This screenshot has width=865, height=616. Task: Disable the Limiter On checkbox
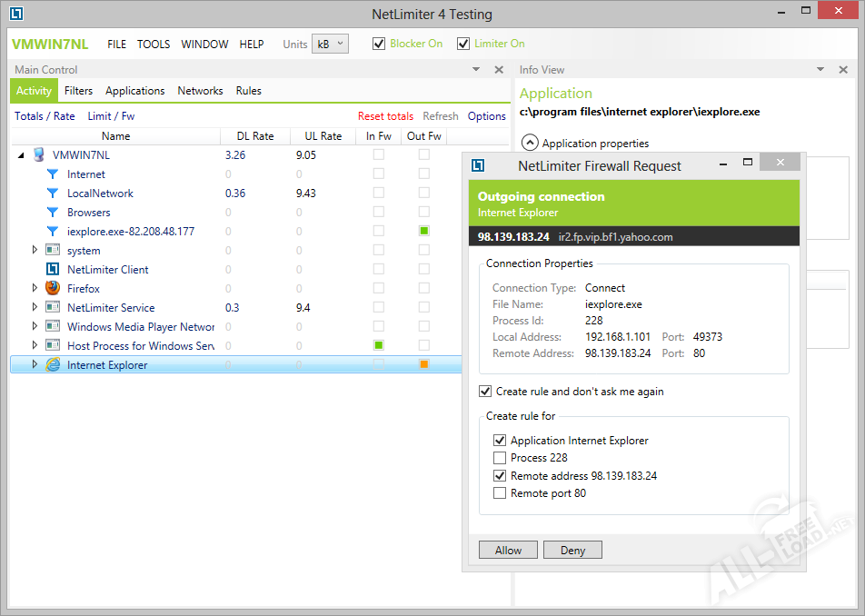coord(463,44)
